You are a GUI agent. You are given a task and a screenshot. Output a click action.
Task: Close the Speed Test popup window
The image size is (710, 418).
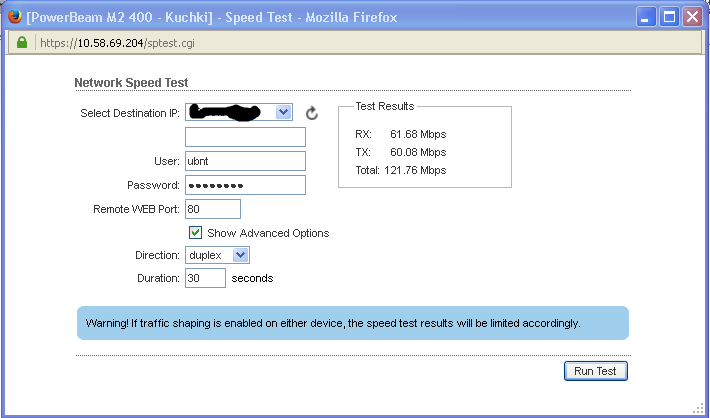pos(692,17)
